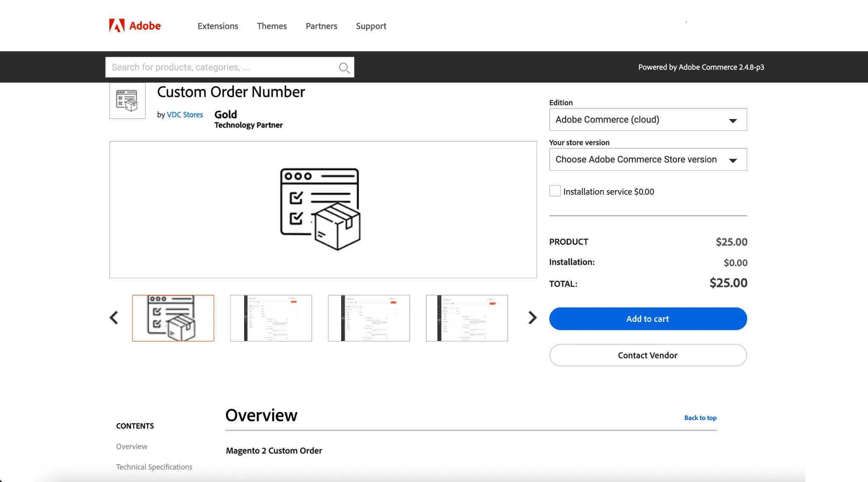868x482 pixels.
Task: Click the Contact Vendor button
Action: tap(648, 355)
